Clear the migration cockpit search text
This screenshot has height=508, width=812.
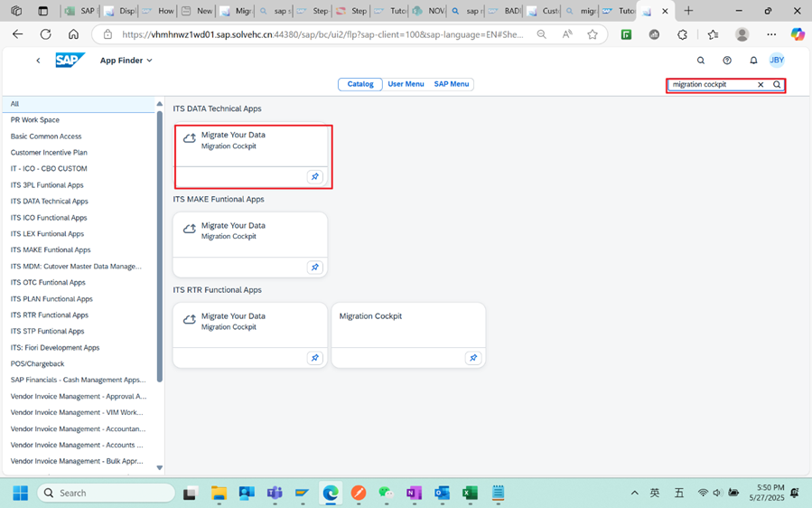click(761, 84)
